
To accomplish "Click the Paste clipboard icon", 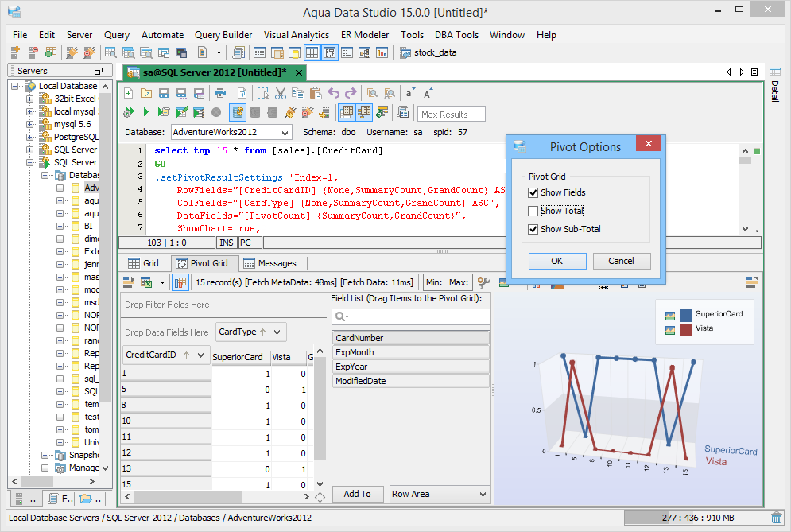I will (x=316, y=93).
